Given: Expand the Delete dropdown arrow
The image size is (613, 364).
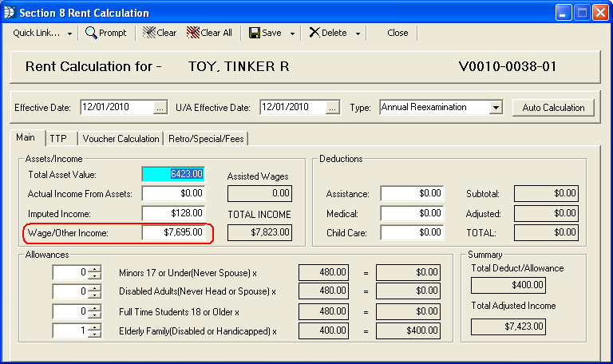Looking at the screenshot, I should click(358, 34).
